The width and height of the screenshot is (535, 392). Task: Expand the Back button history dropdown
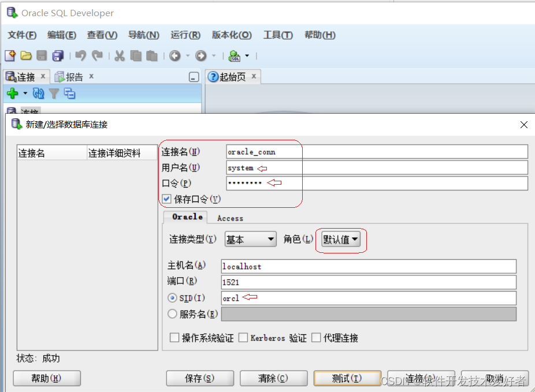pos(188,55)
